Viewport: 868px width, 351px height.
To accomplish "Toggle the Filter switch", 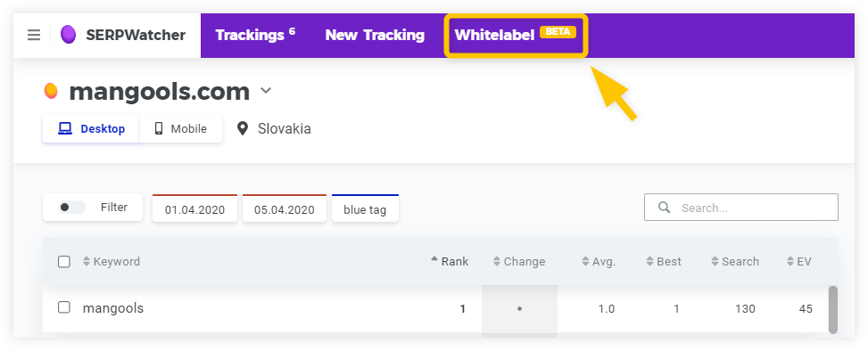I will [71, 208].
